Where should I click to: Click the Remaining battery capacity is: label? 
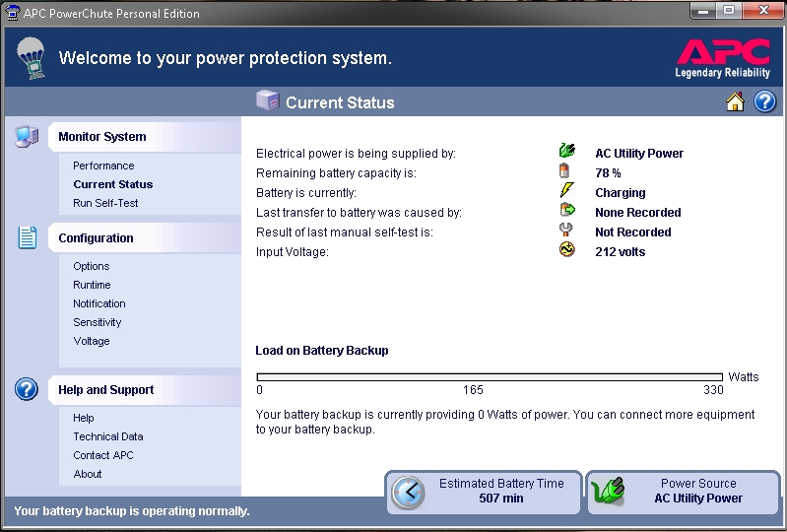pos(336,173)
